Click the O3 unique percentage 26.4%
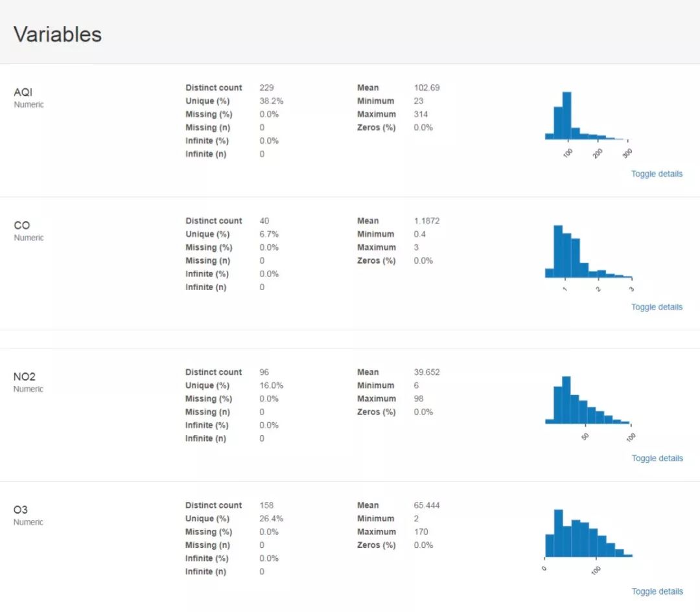This screenshot has width=700, height=612. [271, 518]
